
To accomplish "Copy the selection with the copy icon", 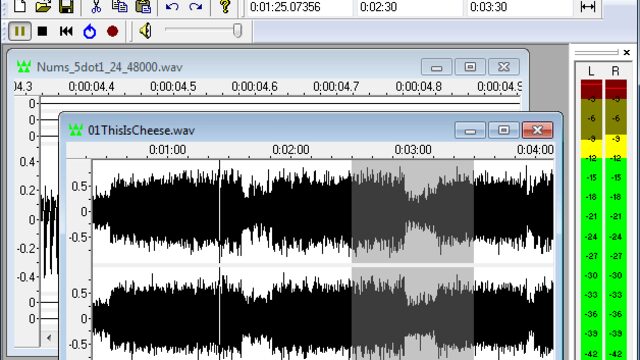I will pos(119,6).
